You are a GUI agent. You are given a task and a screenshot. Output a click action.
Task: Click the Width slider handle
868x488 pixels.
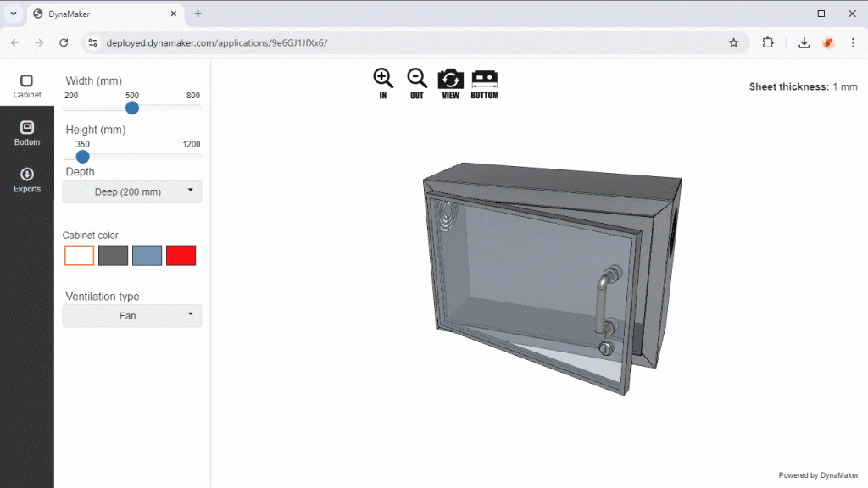131,108
